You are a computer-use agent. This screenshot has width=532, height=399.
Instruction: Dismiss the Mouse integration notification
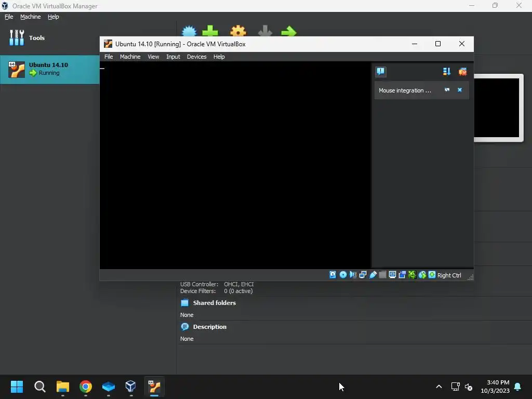click(x=460, y=90)
